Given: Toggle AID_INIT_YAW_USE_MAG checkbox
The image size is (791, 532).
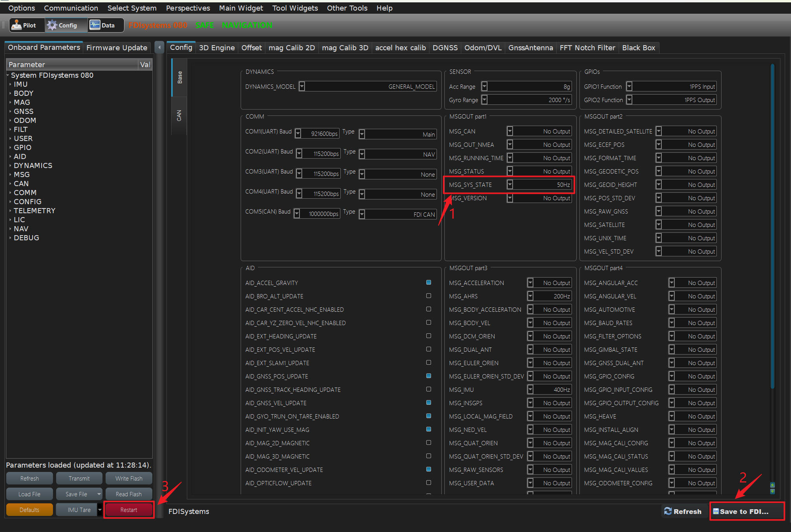Looking at the screenshot, I should pyautogui.click(x=429, y=429).
